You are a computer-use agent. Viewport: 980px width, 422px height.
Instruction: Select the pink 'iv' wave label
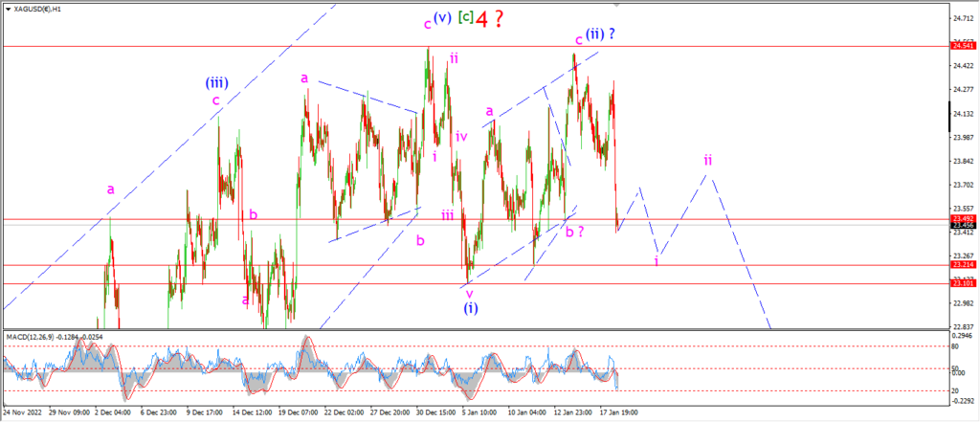pos(462,136)
